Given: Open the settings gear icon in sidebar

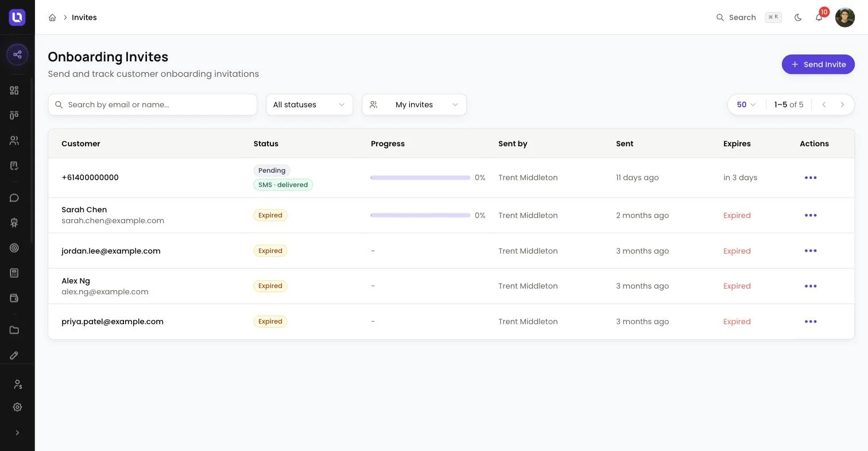Looking at the screenshot, I should pyautogui.click(x=17, y=407).
